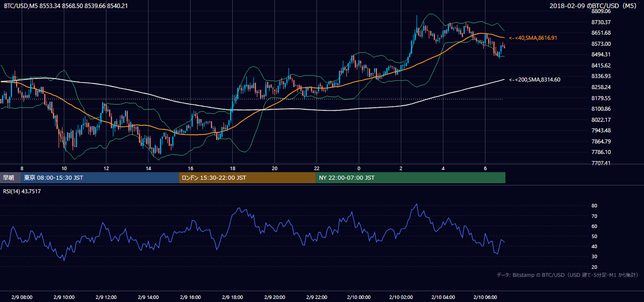Click hour tick 0 under price chart
This screenshot has width=644, height=302.
359,168
